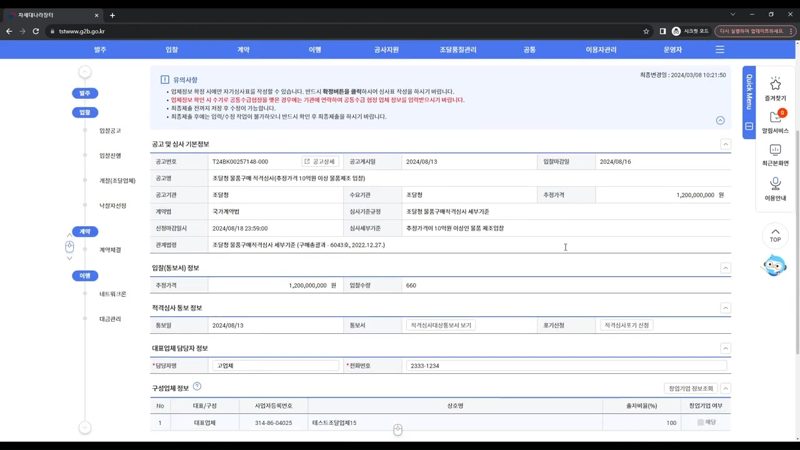Focus the 담당자명 input field
The height and width of the screenshot is (450, 800).
pyautogui.click(x=276, y=366)
